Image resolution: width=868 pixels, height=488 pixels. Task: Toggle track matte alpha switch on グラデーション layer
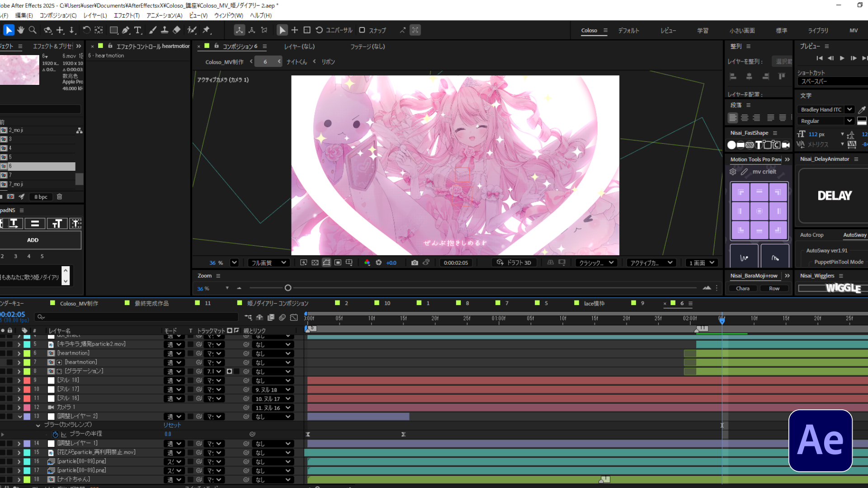229,371
